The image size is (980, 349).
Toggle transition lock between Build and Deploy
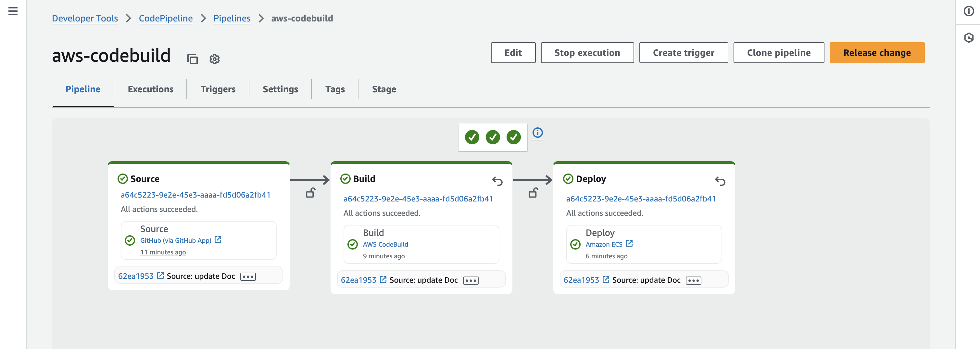point(533,193)
